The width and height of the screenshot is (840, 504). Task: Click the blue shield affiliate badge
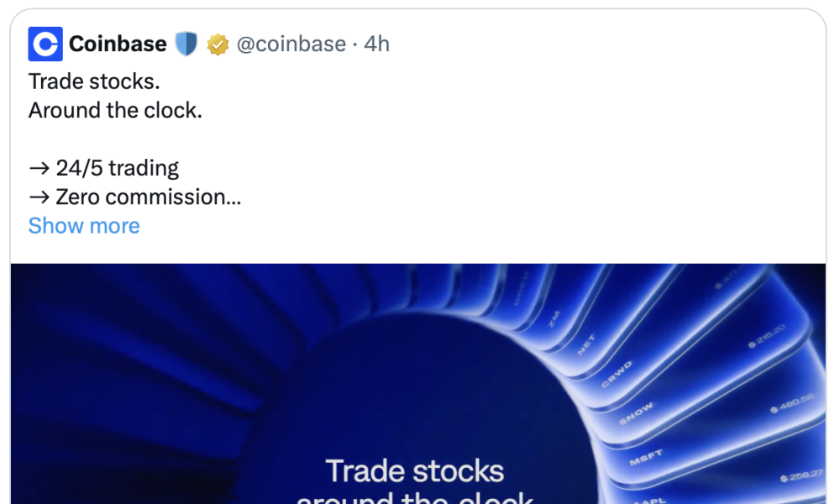(x=186, y=43)
